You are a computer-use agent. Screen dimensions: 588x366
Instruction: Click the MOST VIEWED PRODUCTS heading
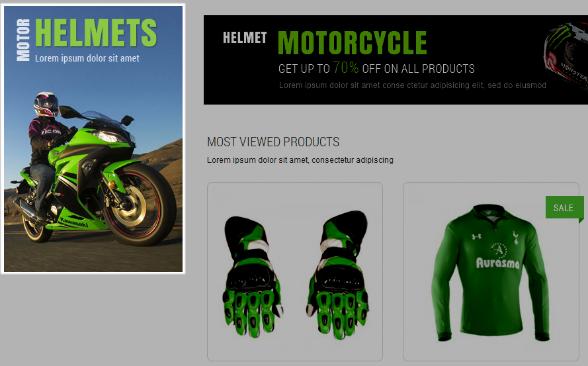tap(273, 142)
